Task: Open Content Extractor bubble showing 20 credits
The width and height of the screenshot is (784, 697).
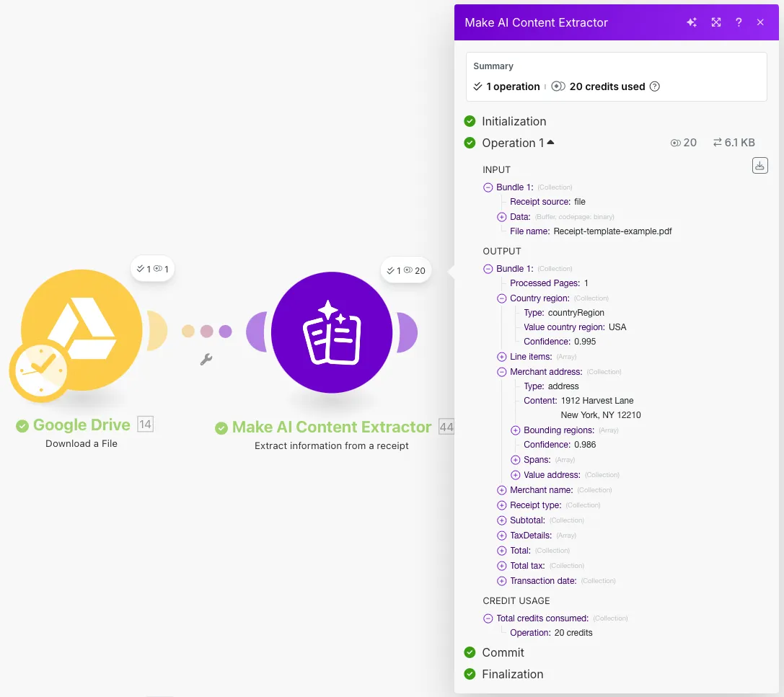Action: 406,270
